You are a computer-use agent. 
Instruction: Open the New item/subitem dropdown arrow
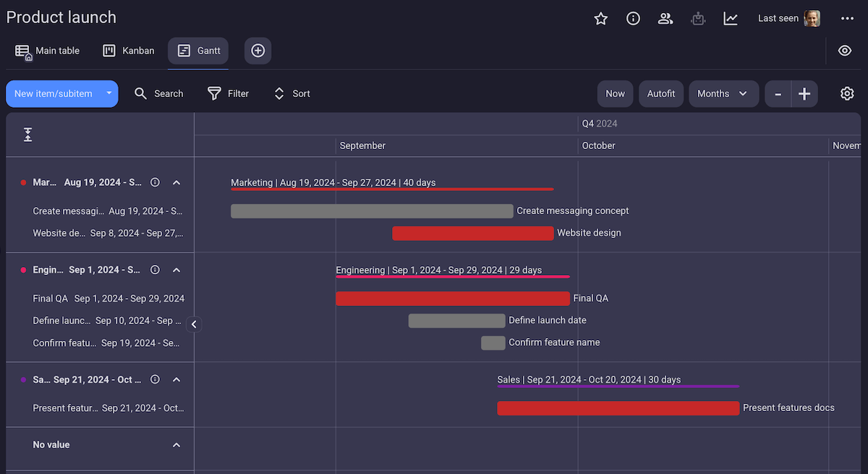pyautogui.click(x=109, y=93)
